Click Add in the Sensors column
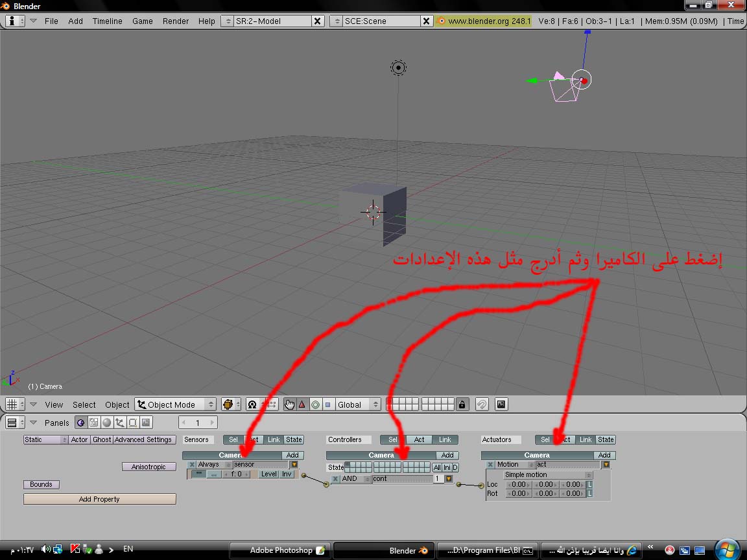747x560 pixels. coord(292,455)
